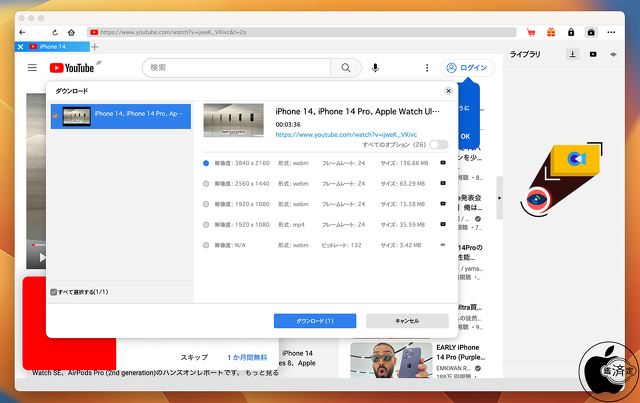Open the three-dot more menu in toolbar
640x403 pixels.
[x=611, y=32]
